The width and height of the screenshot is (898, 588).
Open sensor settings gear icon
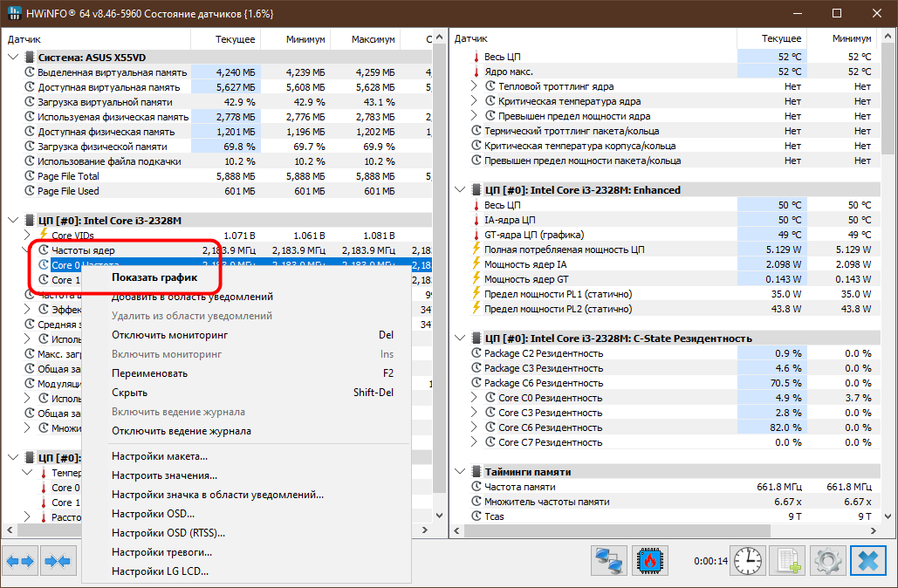[x=827, y=560]
